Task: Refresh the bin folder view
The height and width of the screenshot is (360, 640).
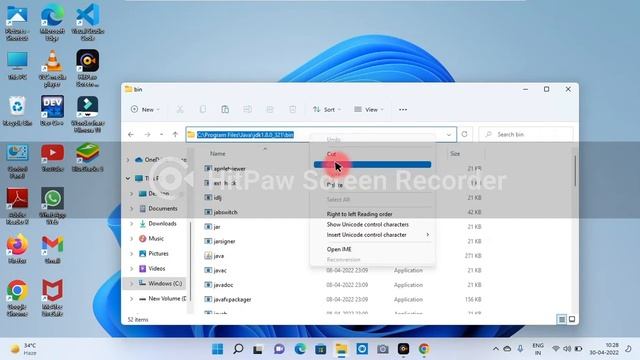Action: pos(464,134)
